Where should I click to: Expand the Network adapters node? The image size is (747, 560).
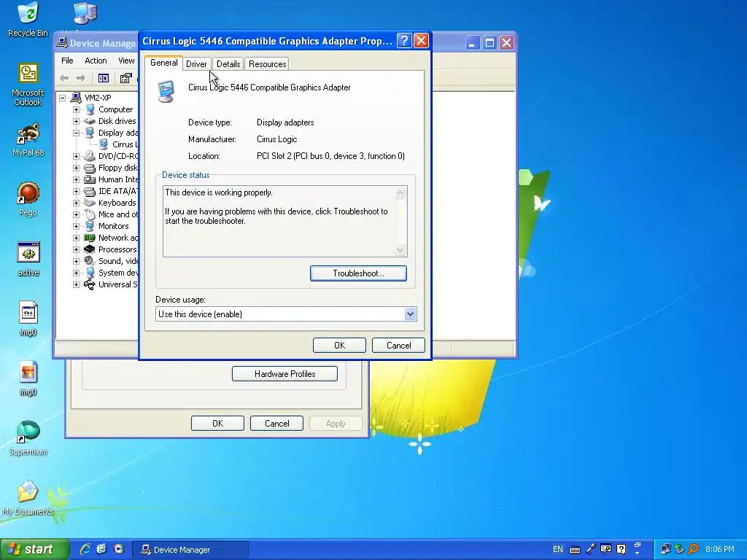tap(76, 238)
